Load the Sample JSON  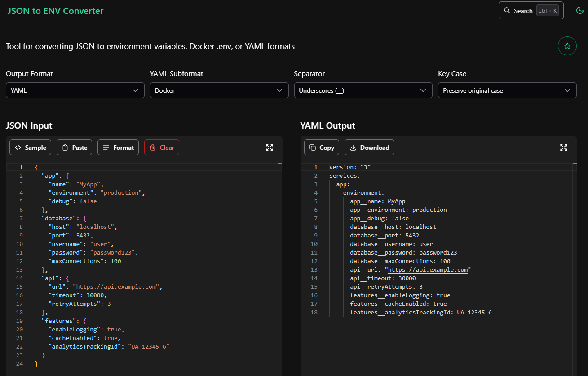30,147
